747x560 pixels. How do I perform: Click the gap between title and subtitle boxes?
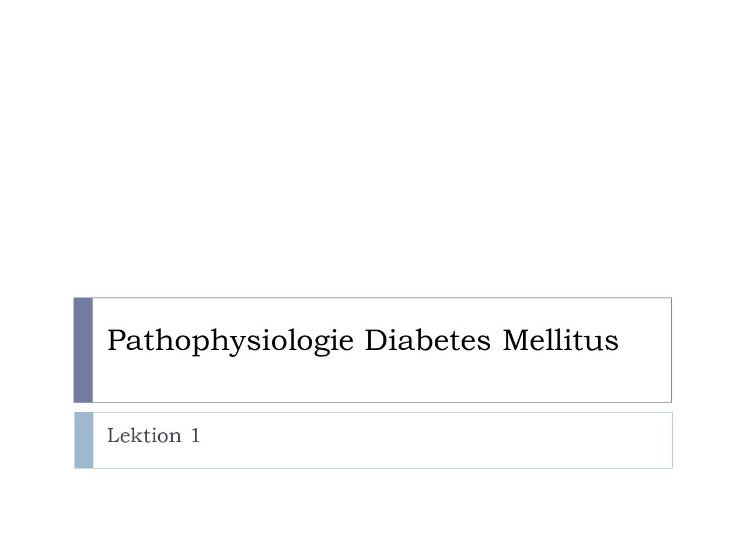[373, 407]
